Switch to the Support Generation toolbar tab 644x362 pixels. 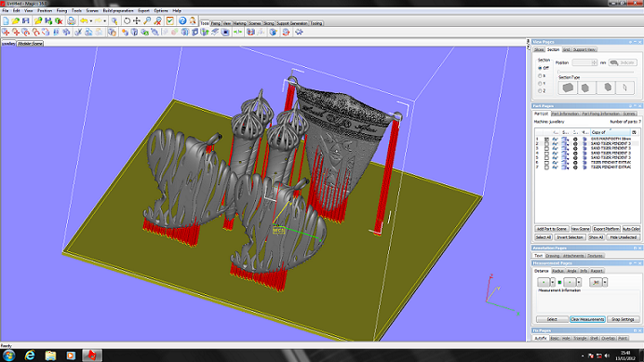pos(291,23)
